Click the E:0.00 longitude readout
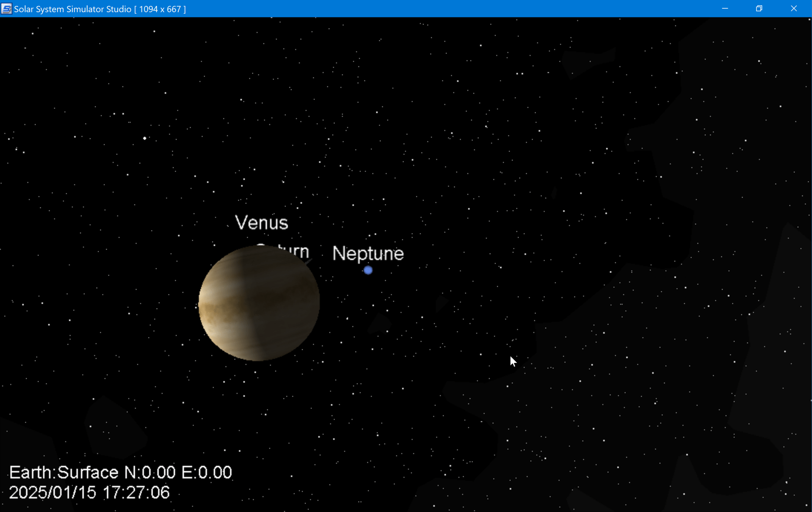 pos(207,473)
